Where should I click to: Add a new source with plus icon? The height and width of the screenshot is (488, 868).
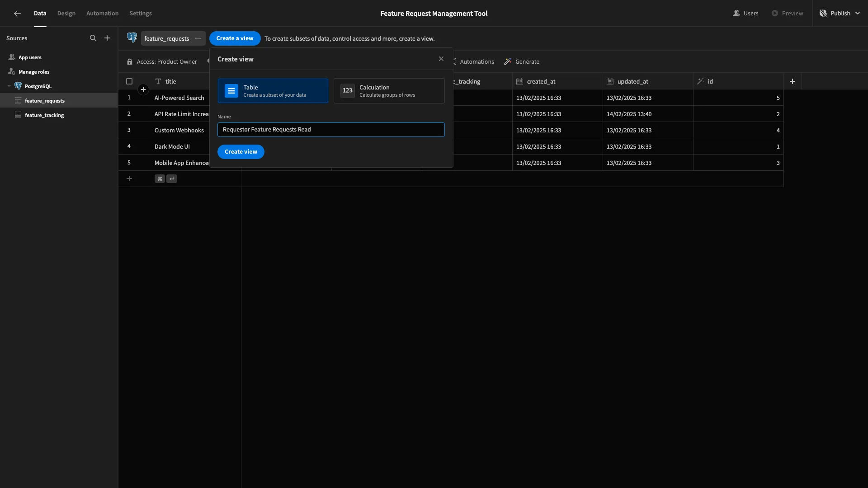pos(107,38)
